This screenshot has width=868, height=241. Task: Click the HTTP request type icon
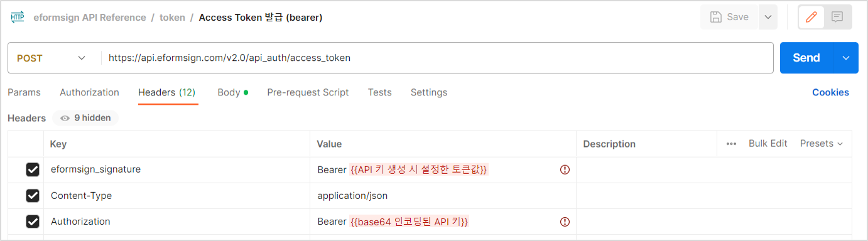point(18,17)
